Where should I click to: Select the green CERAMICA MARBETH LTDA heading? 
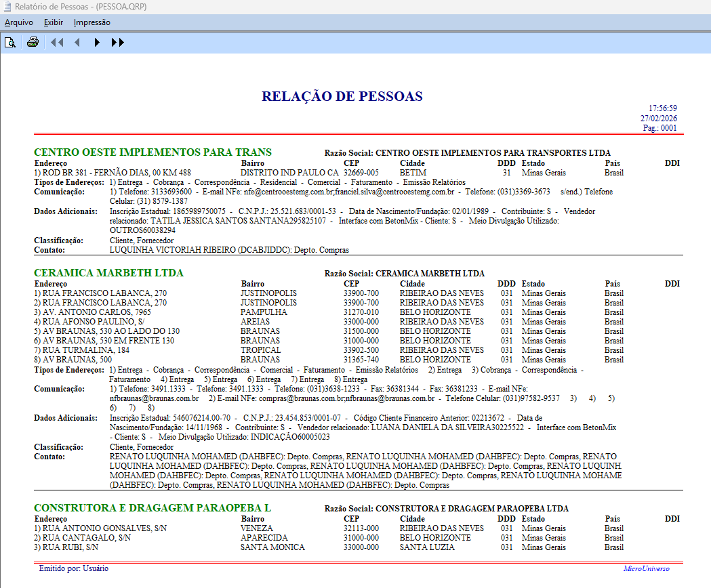click(108, 273)
